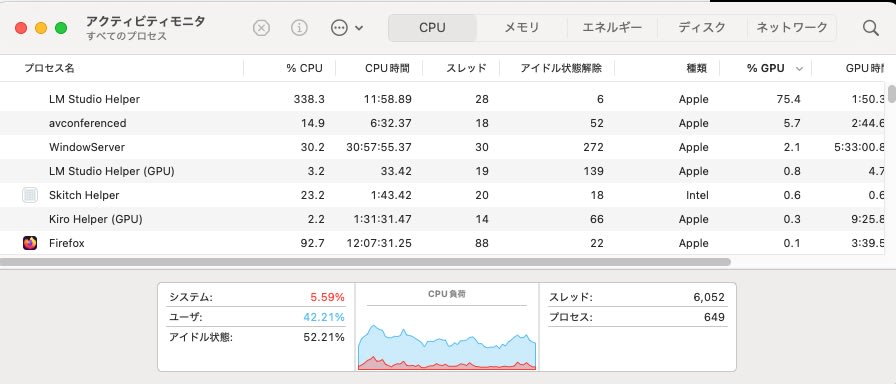
Task: Close the Activity Monitor window
Action: (21, 28)
